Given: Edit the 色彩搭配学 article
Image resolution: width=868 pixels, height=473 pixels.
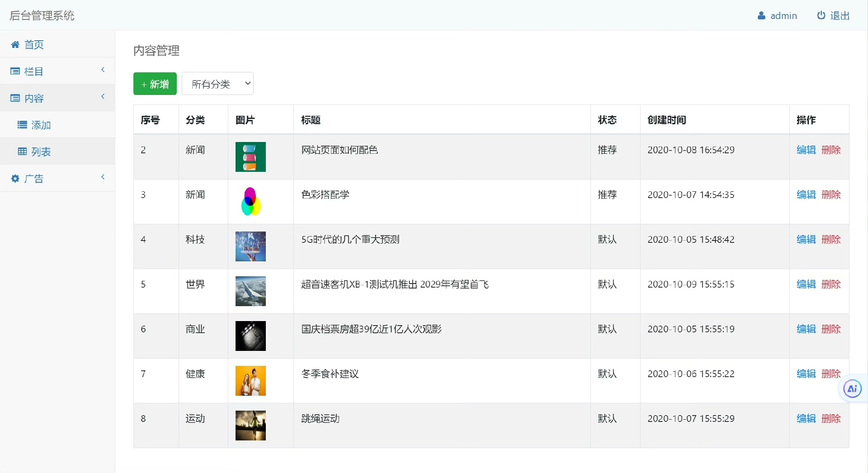Looking at the screenshot, I should coord(806,194).
